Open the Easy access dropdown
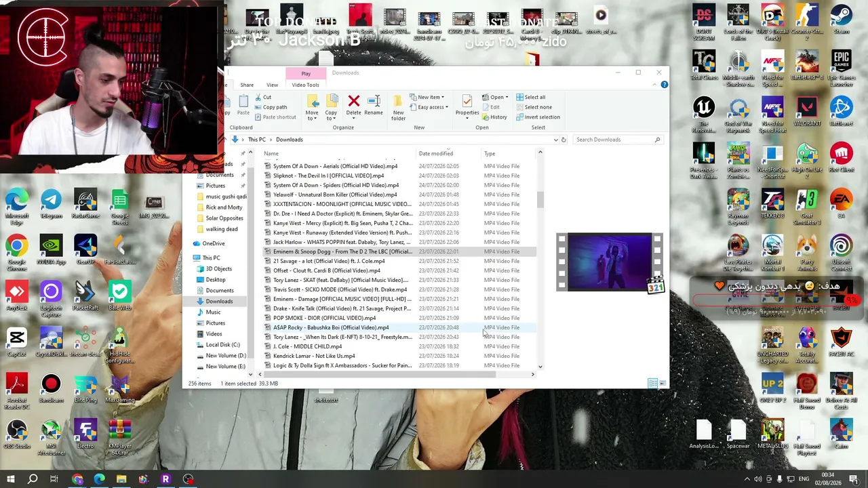868x488 pixels. (x=429, y=107)
